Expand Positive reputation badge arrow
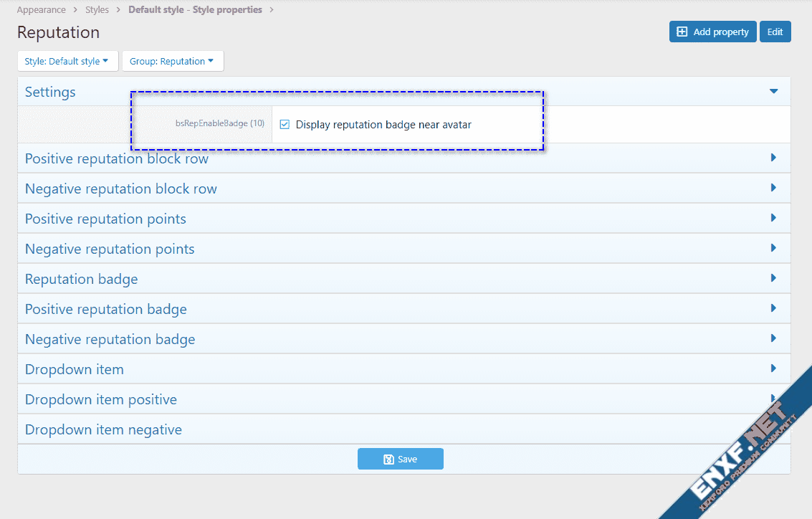Screen dimensions: 812x519 point(773,308)
